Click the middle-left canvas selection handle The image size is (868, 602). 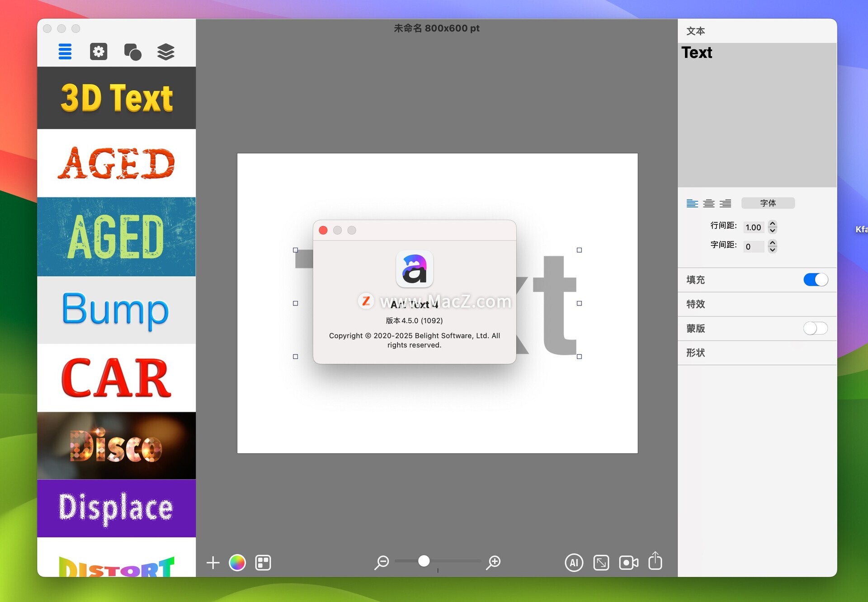click(x=296, y=303)
